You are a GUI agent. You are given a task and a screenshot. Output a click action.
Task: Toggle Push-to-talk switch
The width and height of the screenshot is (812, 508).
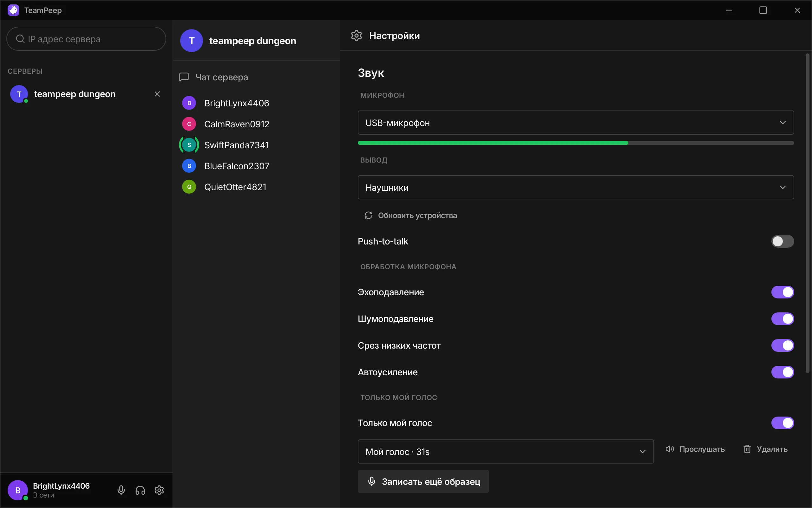(783, 241)
